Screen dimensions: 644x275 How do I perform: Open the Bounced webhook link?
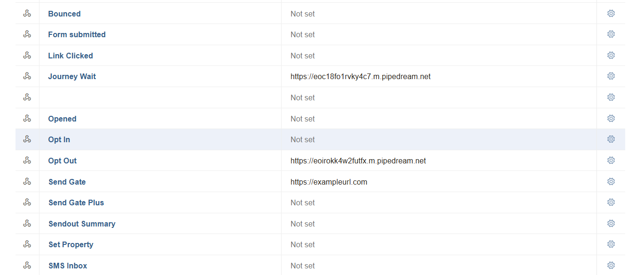click(x=64, y=14)
